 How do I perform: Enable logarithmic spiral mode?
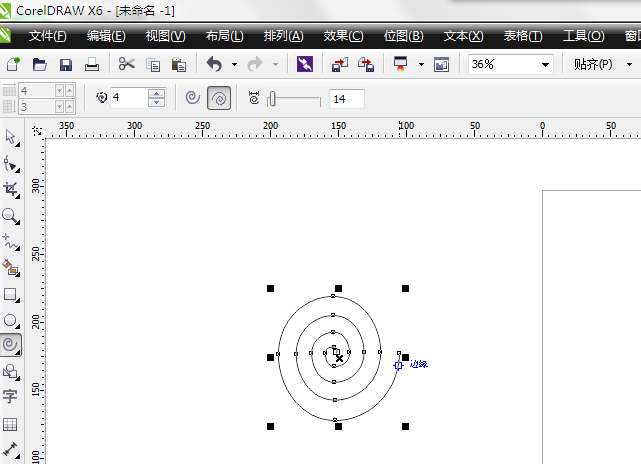[x=219, y=98]
